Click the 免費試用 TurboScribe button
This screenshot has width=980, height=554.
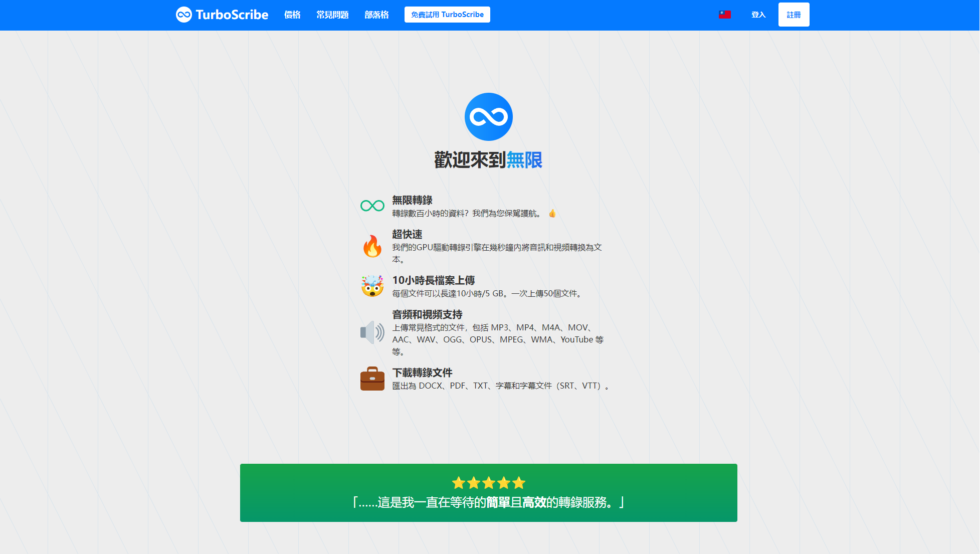click(x=447, y=15)
